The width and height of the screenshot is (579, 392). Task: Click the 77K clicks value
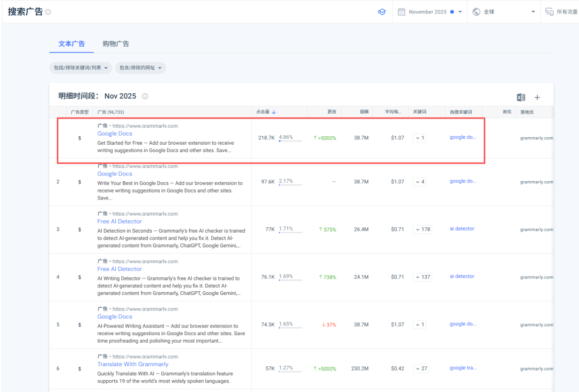[x=270, y=230]
